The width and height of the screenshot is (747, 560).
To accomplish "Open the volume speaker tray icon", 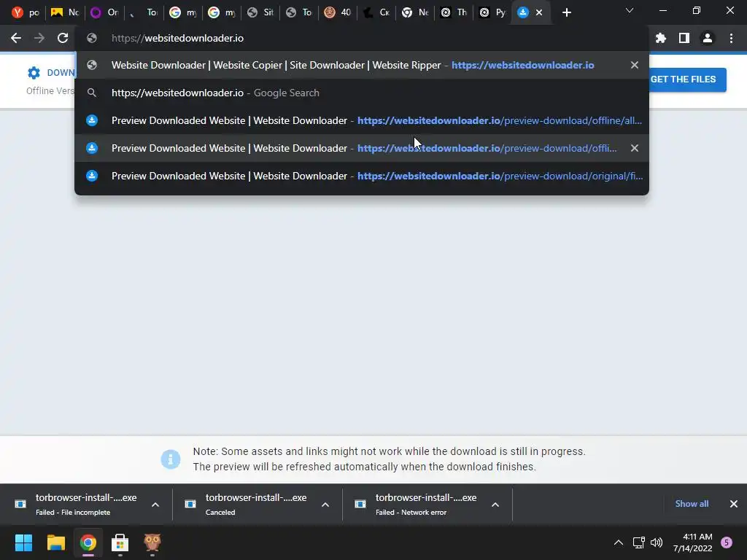I will [657, 542].
